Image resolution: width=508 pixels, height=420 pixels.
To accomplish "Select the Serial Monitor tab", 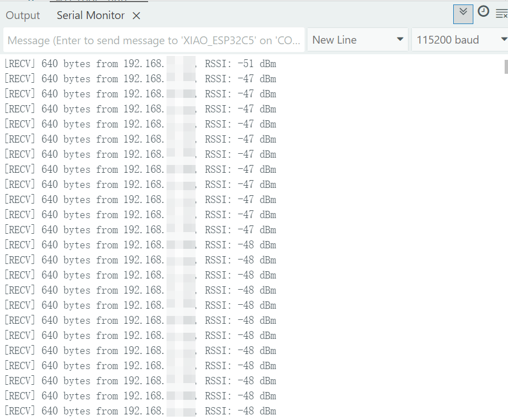I will [91, 16].
